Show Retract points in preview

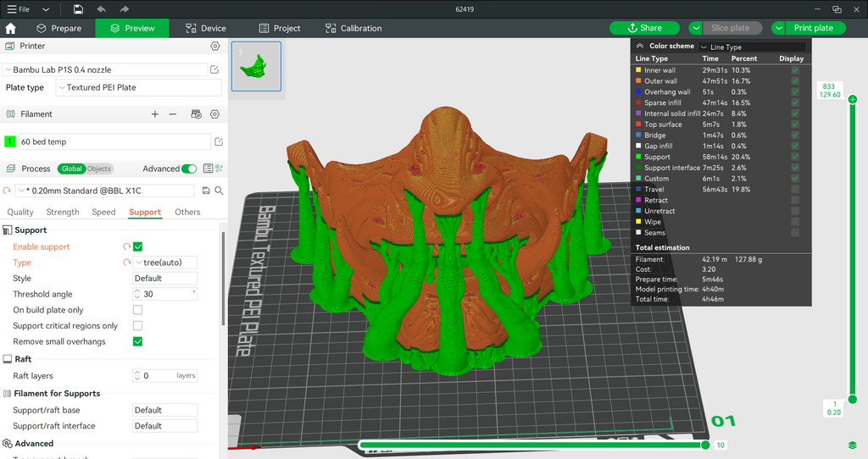[795, 200]
